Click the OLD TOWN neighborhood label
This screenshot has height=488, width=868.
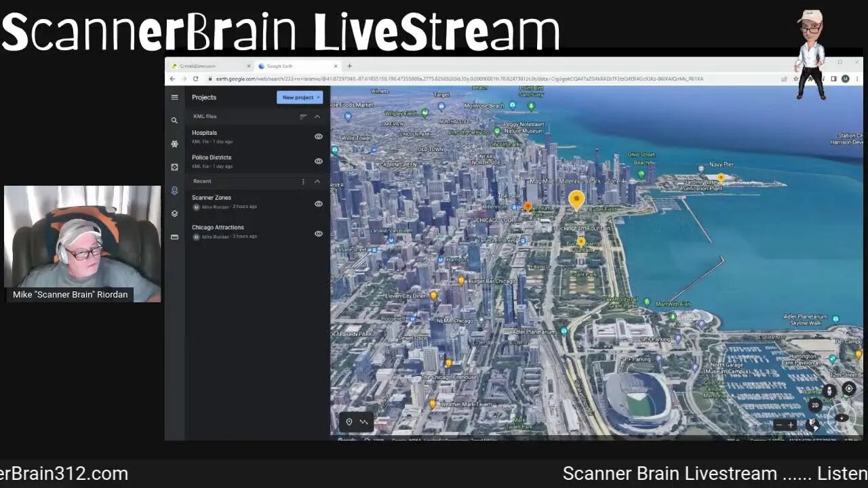click(x=431, y=149)
